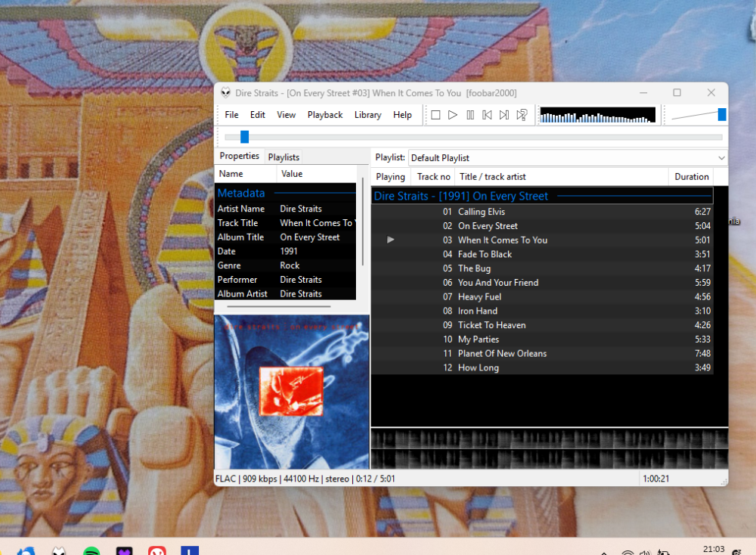Open the Playback menu
Viewport: 756px width, 555px height.
coord(325,115)
